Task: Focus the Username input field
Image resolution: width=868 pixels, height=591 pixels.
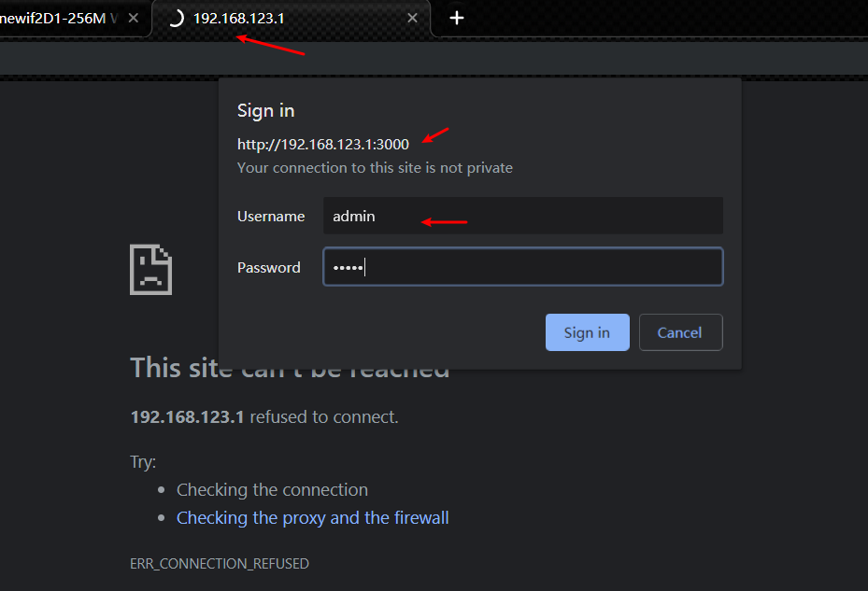Action: [x=522, y=216]
